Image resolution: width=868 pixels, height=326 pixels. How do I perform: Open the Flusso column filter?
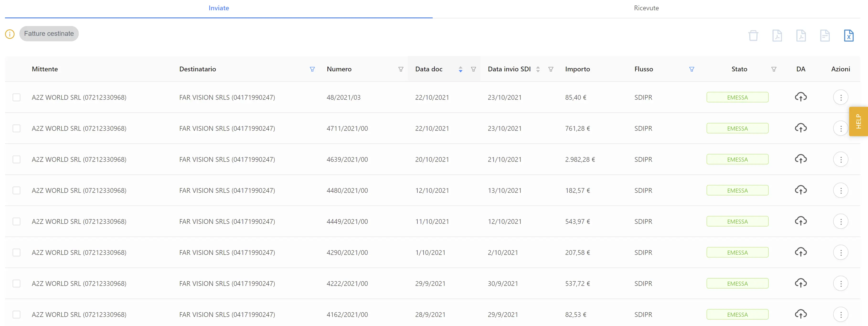[692, 69]
